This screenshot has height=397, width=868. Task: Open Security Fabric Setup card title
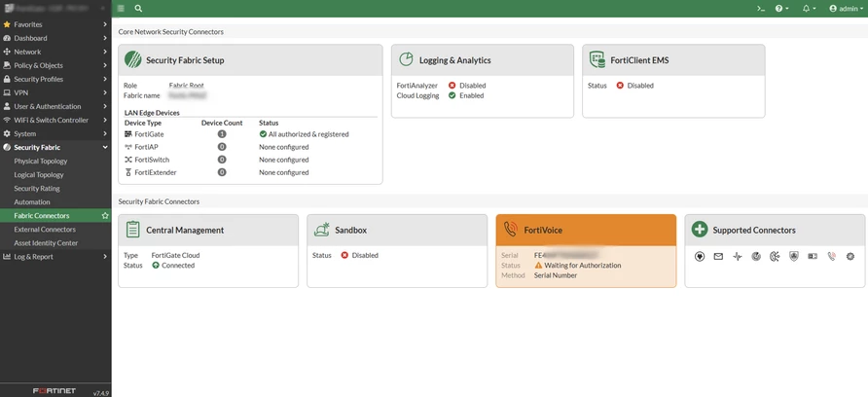click(x=185, y=60)
